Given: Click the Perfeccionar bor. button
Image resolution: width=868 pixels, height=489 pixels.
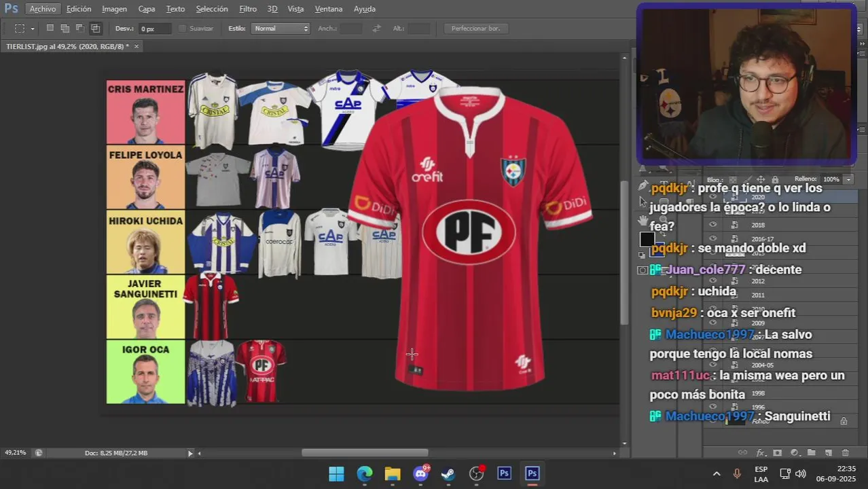Looking at the screenshot, I should tap(475, 29).
